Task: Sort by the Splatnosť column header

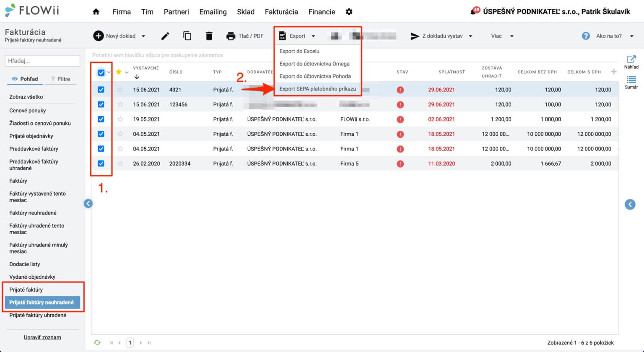Action: [x=452, y=72]
